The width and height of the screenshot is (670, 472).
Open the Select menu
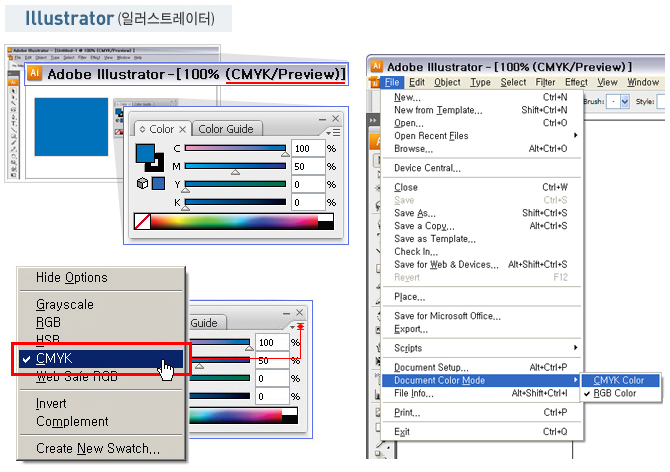click(x=513, y=82)
